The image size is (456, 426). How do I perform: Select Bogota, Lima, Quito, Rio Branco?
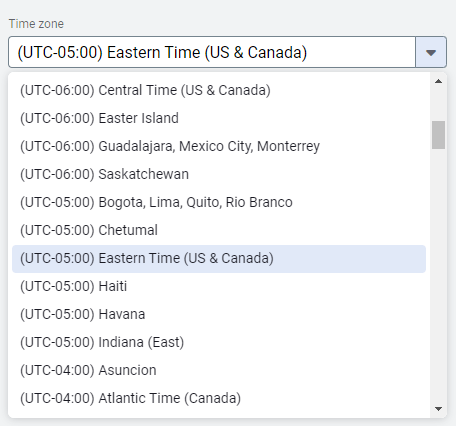219,202
